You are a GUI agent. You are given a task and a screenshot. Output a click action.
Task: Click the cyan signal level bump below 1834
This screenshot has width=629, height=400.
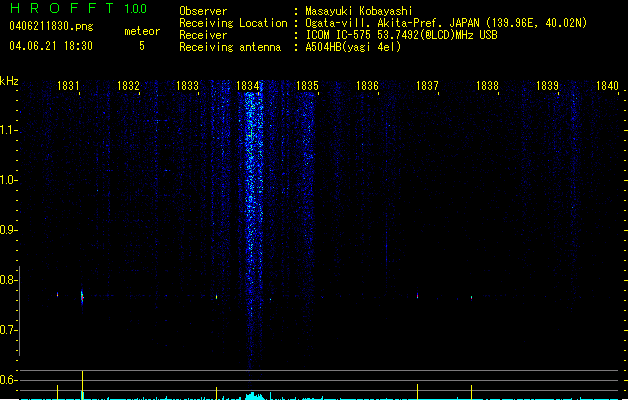pyautogui.click(x=255, y=396)
